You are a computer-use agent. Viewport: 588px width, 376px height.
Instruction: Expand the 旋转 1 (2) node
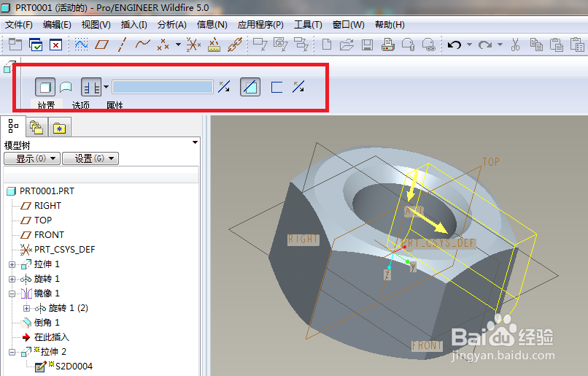click(x=26, y=308)
